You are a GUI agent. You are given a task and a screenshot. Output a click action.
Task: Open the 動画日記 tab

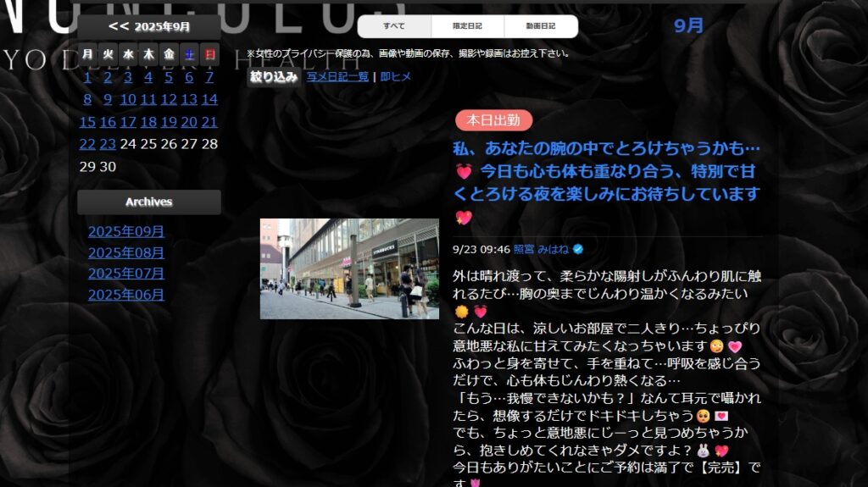click(541, 26)
